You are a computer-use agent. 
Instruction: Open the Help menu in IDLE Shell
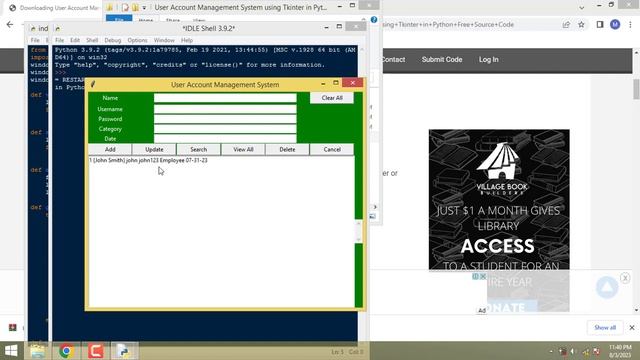click(187, 40)
